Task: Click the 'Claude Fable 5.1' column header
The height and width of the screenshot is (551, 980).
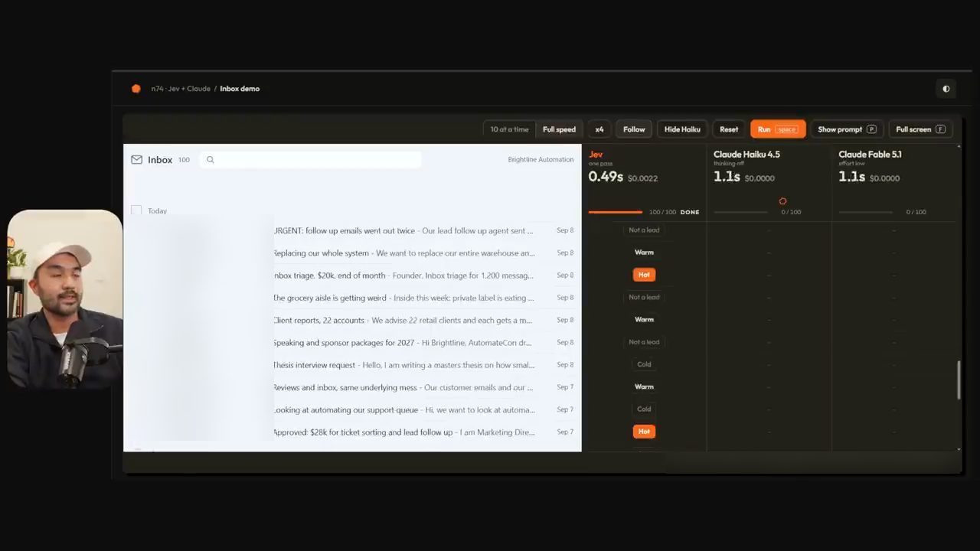Action: [870, 155]
